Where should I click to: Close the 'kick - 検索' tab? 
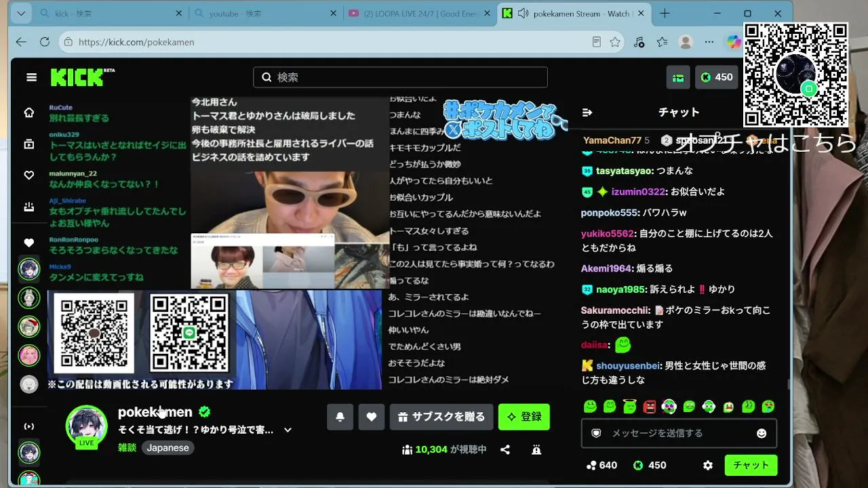click(x=179, y=14)
